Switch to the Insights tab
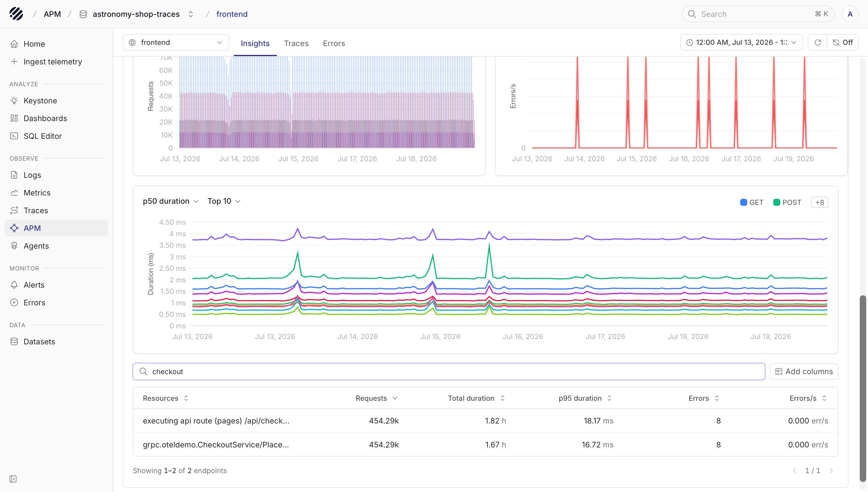Image resolution: width=868 pixels, height=492 pixels. 255,43
